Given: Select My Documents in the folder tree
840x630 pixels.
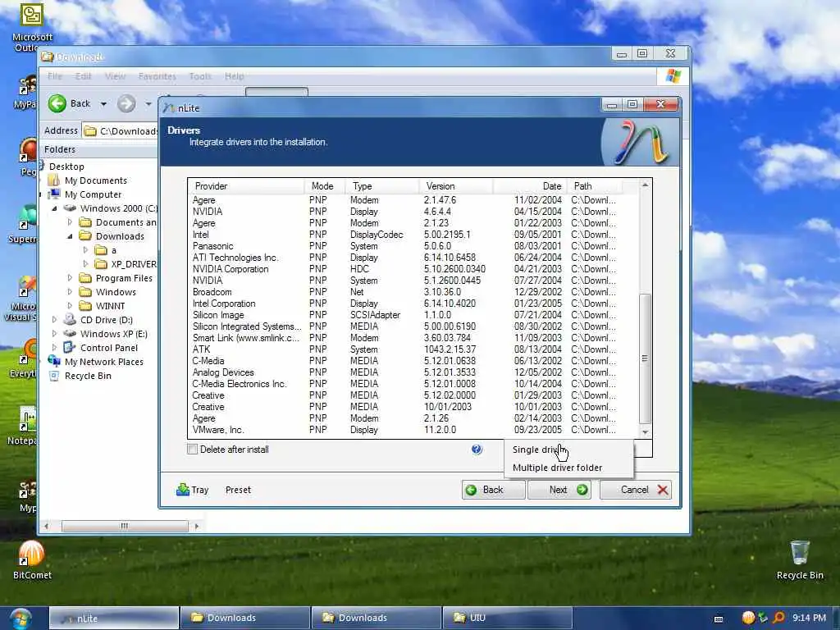Looking at the screenshot, I should point(96,180).
